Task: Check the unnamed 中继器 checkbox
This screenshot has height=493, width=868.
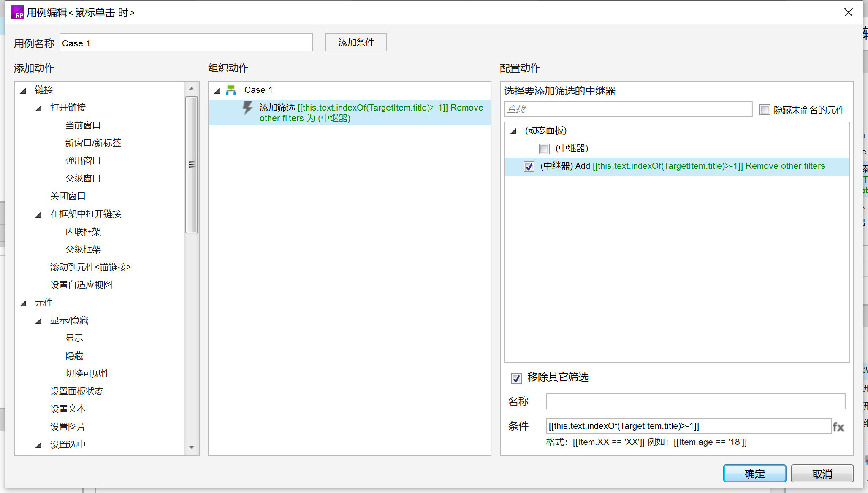Action: (x=544, y=149)
